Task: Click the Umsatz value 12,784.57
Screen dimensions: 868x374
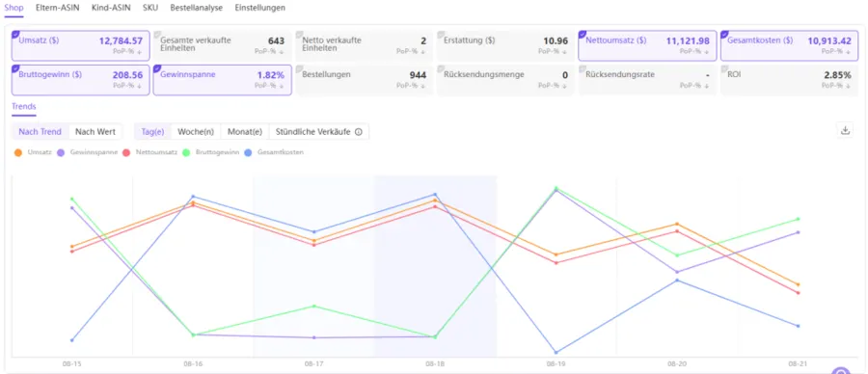Action: click(x=121, y=40)
